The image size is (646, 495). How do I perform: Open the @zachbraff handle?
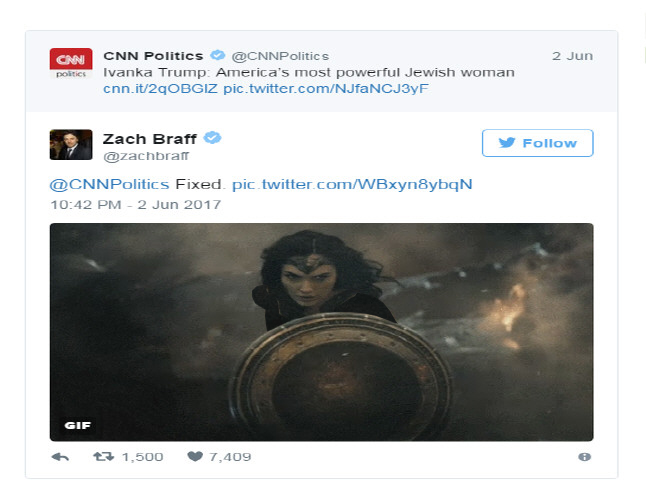146,156
